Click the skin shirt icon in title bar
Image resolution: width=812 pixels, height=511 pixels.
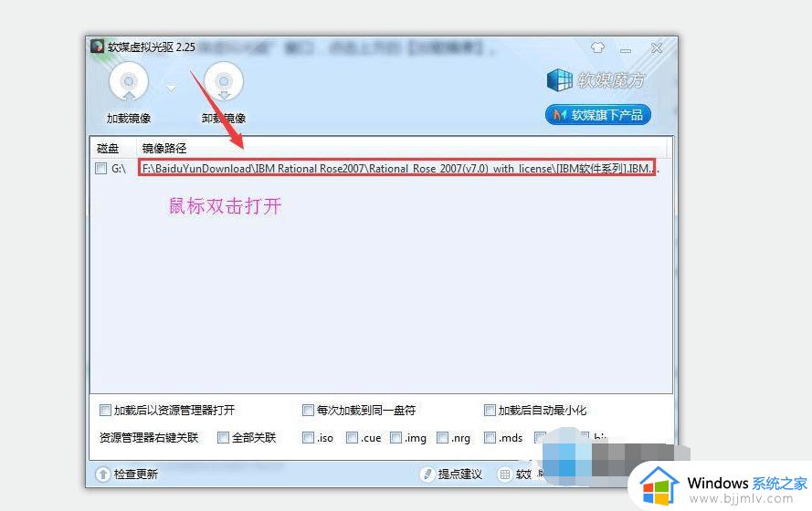(x=597, y=48)
